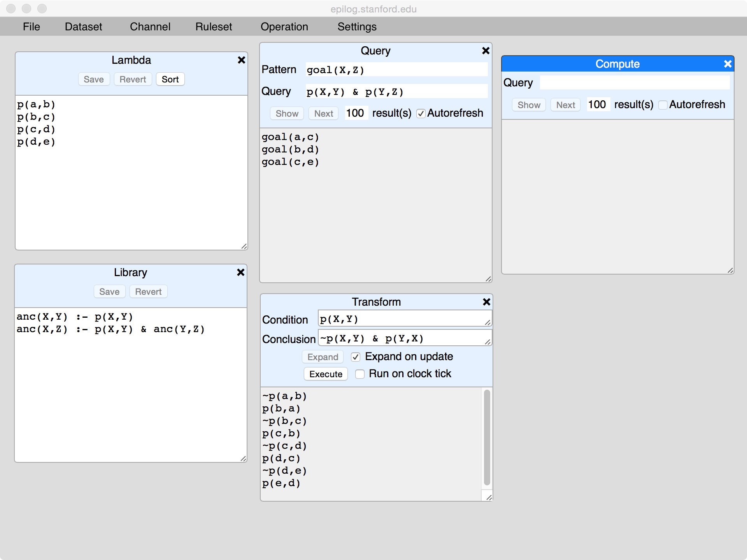Screen dimensions: 747x560
Task: Click the Transform results scrollbar
Action: click(x=487, y=437)
